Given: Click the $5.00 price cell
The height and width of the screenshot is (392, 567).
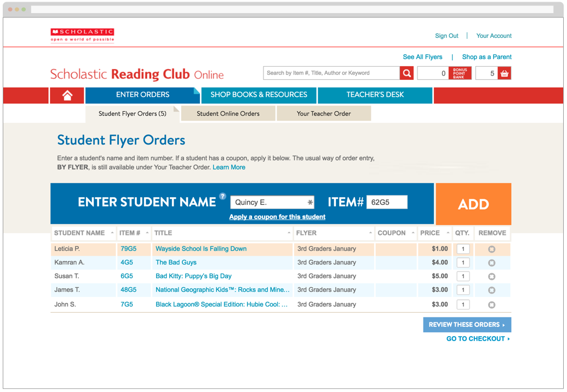Looking at the screenshot, I should click(x=434, y=276).
